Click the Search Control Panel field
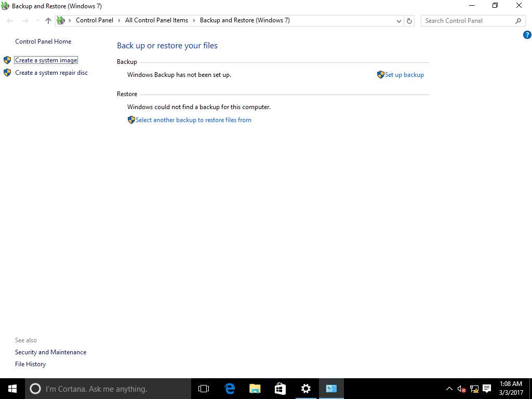The height and width of the screenshot is (399, 532). click(x=473, y=21)
